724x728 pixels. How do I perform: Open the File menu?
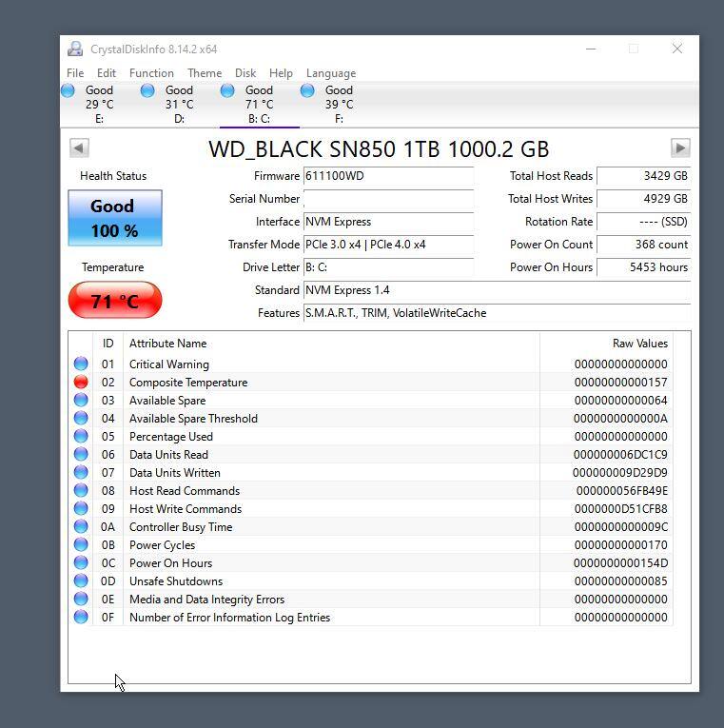pyautogui.click(x=75, y=73)
